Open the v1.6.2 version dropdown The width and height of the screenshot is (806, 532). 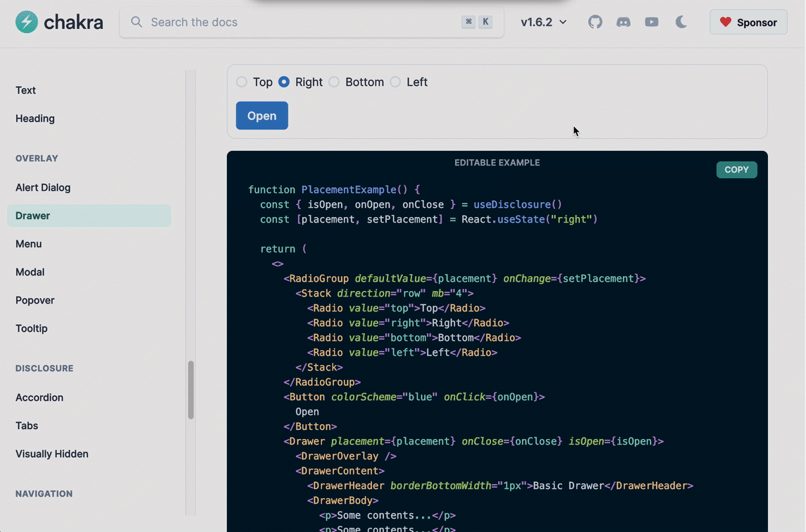click(x=543, y=22)
